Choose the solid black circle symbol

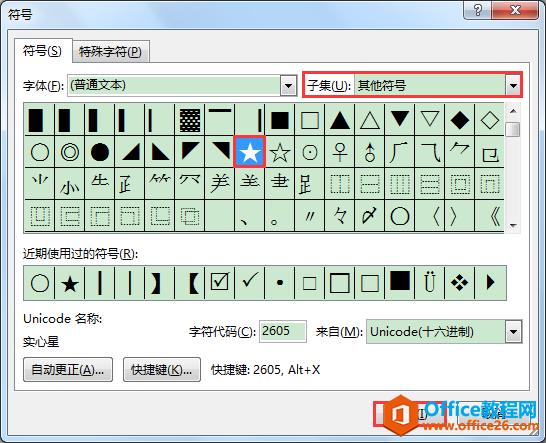pyautogui.click(x=100, y=152)
